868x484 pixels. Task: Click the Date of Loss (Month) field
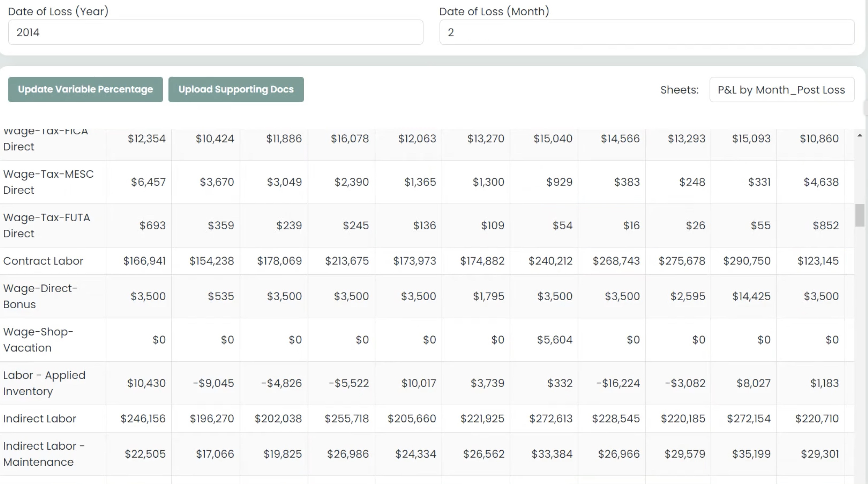coord(647,32)
